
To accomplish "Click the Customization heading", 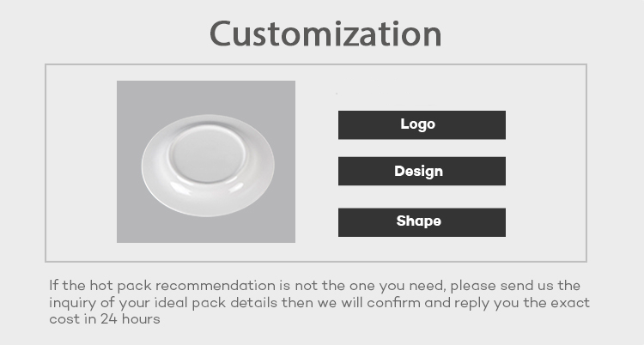I will tap(325, 33).
